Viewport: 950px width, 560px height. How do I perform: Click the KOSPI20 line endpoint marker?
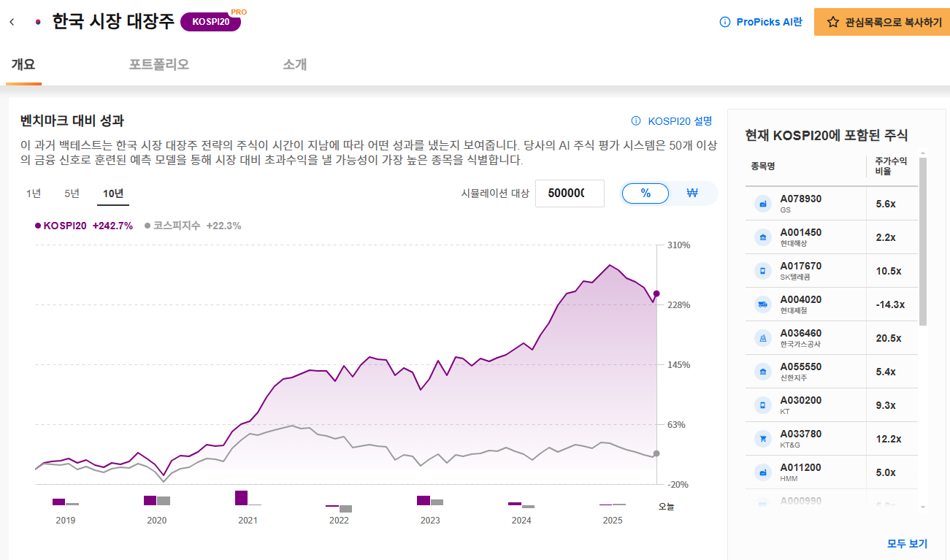(656, 294)
